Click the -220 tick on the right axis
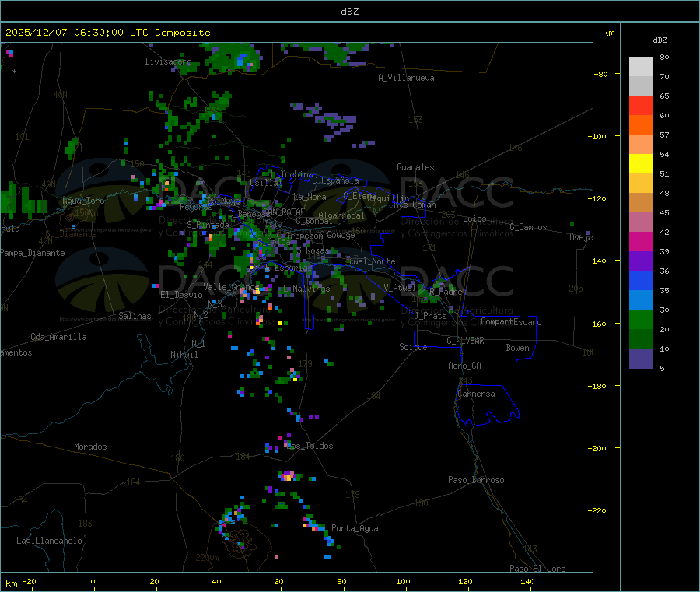 point(597,511)
